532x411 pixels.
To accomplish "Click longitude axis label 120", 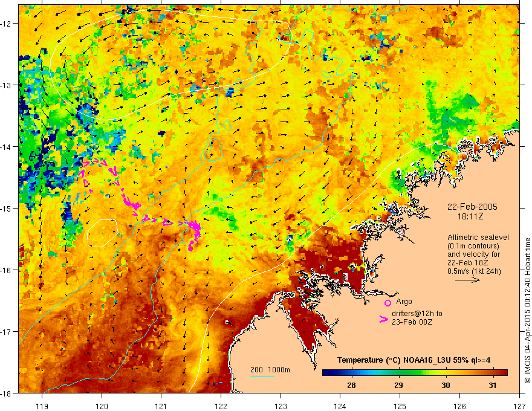I will coord(102,407).
